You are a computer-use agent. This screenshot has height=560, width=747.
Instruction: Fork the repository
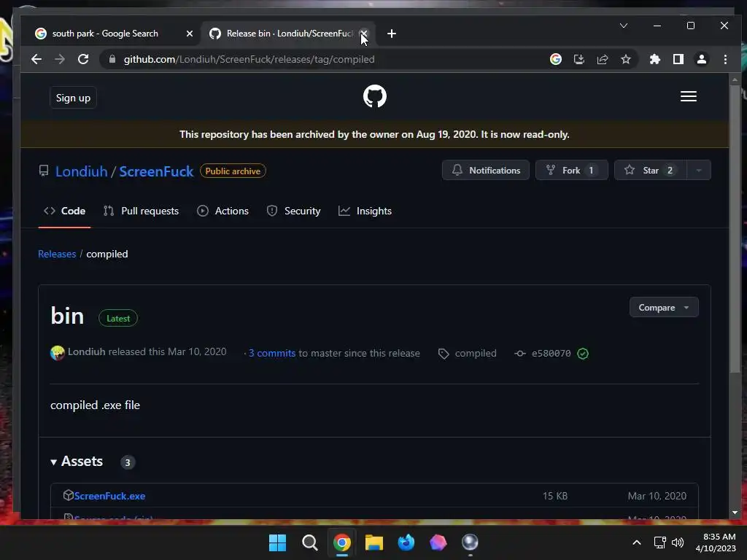tap(572, 170)
